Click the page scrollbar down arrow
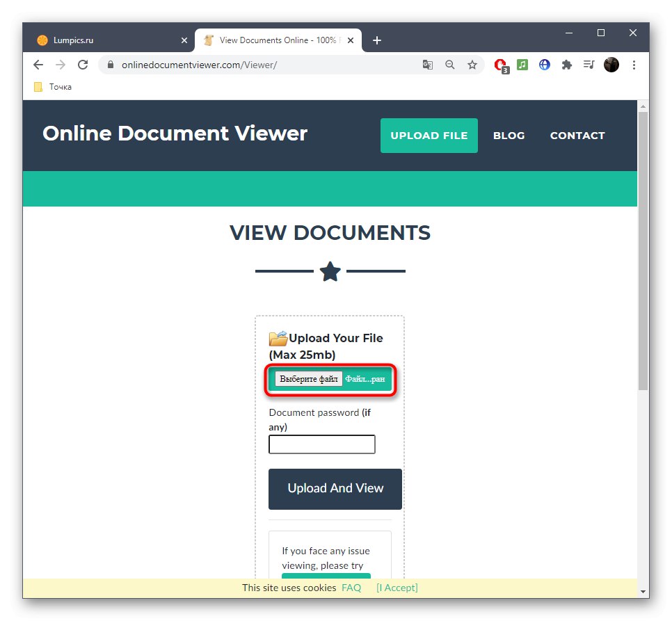Image resolution: width=672 pixels, height=621 pixels. click(x=643, y=592)
